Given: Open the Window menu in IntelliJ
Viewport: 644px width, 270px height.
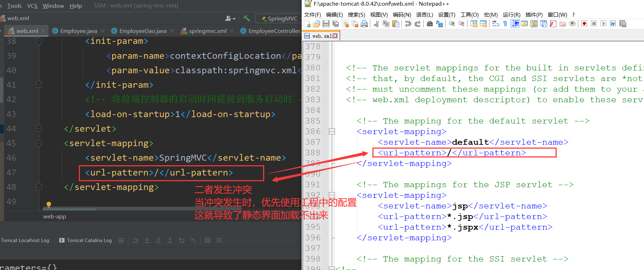Looking at the screenshot, I should (53, 6).
